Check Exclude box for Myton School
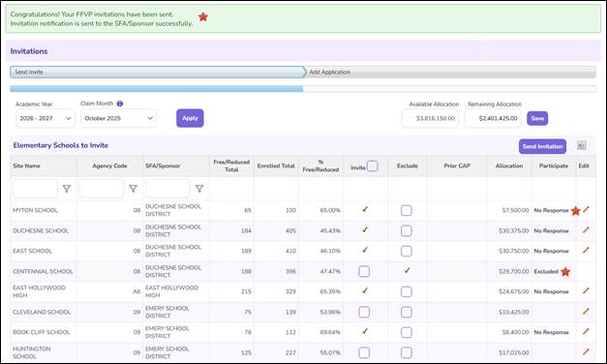The height and width of the screenshot is (364, 607). 406,211
